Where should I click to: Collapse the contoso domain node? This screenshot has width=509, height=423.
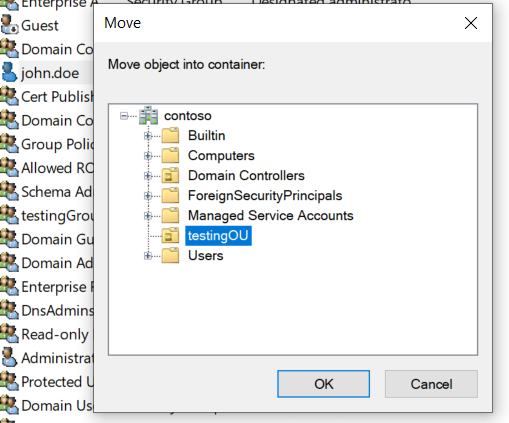[124, 116]
